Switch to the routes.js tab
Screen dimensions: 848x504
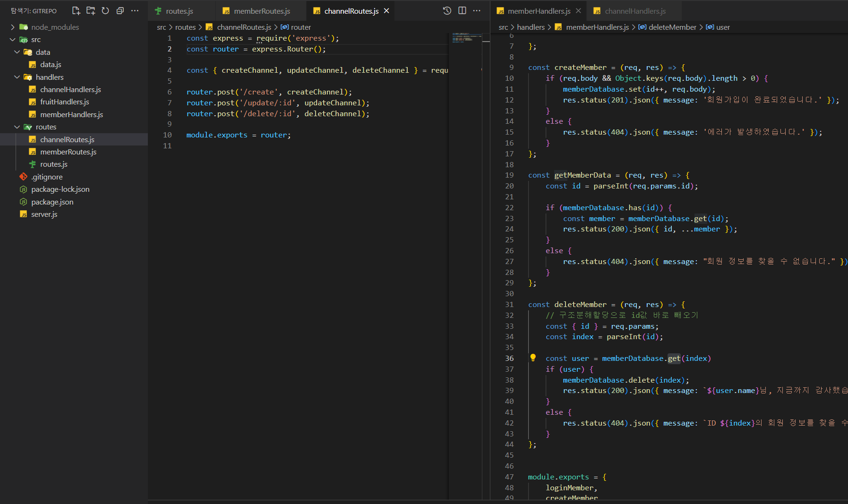click(180, 11)
